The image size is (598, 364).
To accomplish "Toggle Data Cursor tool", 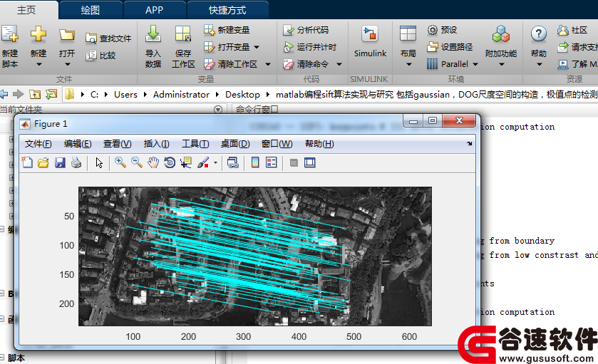I will coord(186,162).
